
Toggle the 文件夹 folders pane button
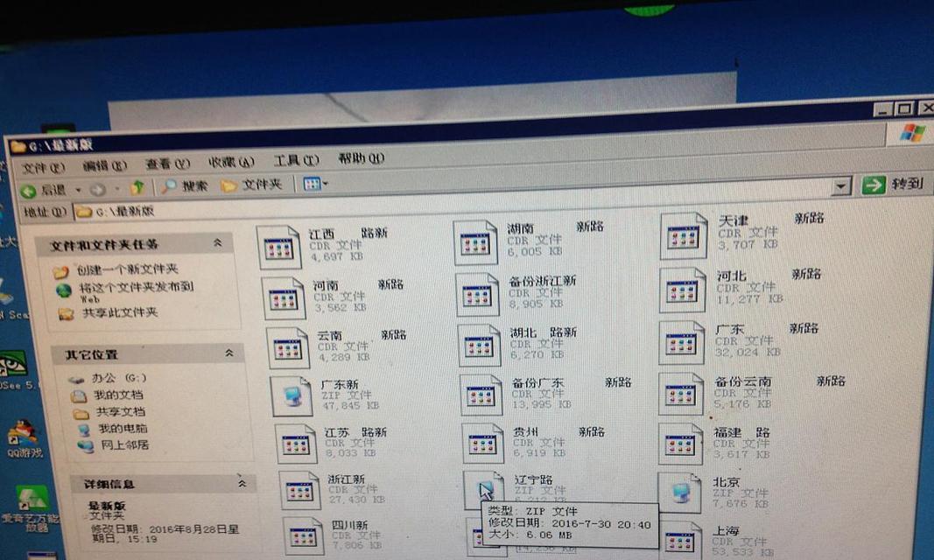click(x=251, y=185)
